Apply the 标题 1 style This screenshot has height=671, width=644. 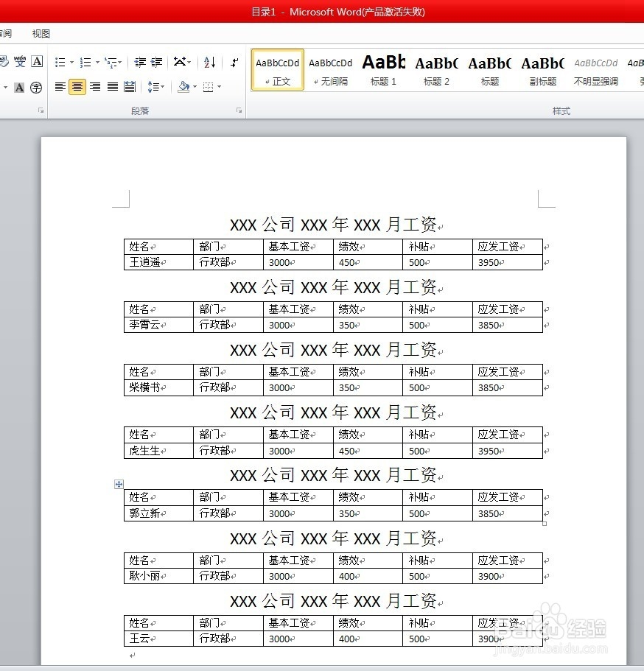384,70
